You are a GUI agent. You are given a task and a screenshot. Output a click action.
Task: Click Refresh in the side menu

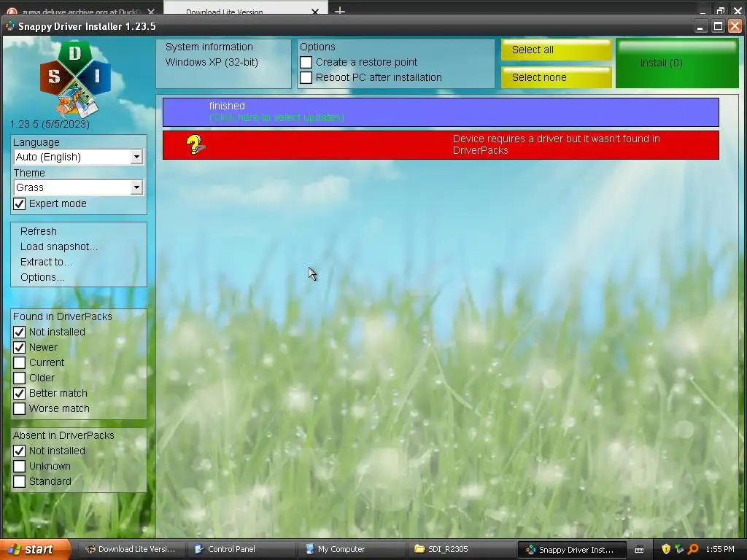coord(39,231)
